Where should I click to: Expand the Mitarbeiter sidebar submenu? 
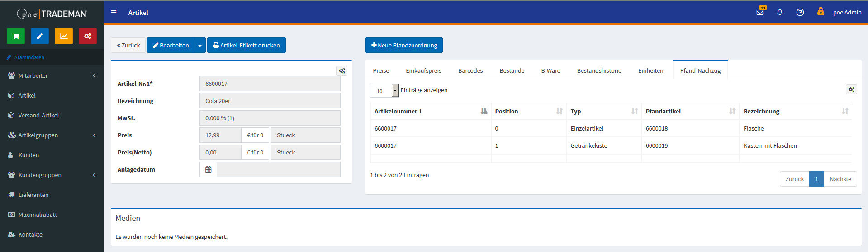[x=52, y=75]
